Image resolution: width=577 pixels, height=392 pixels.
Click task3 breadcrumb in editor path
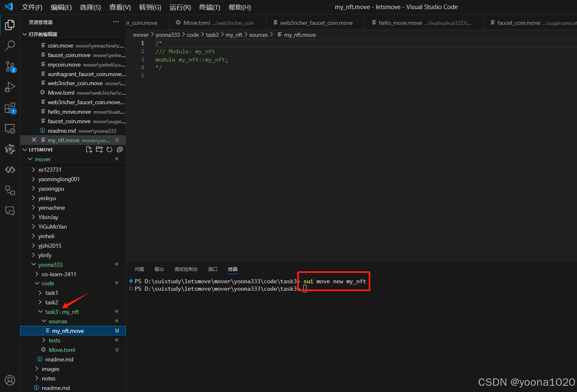(212, 35)
